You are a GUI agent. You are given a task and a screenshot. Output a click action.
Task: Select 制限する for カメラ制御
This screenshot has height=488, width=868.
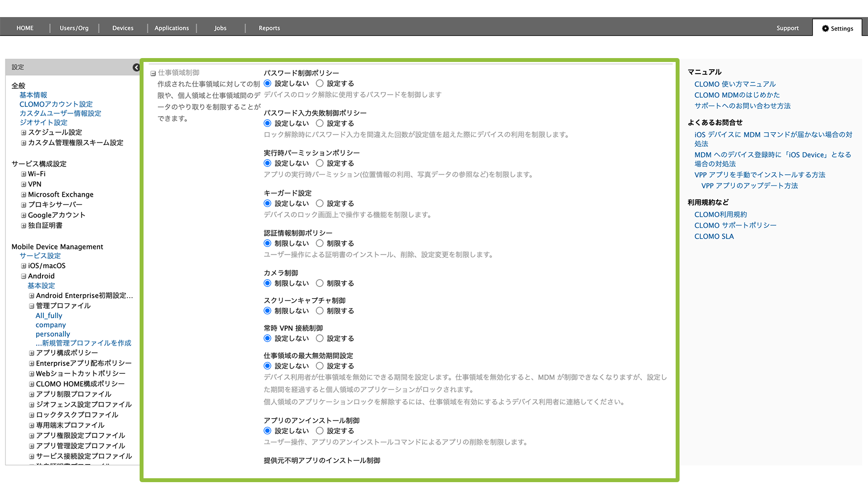tap(320, 283)
